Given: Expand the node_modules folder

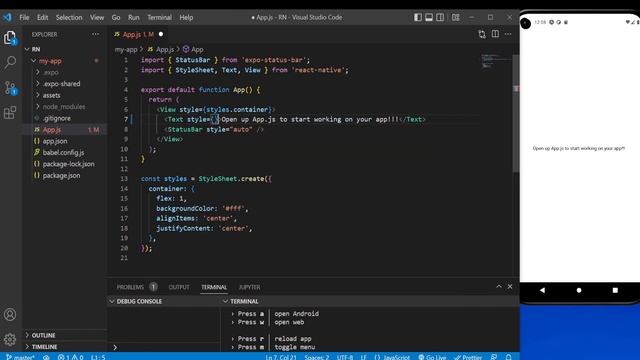Looking at the screenshot, I should (64, 107).
